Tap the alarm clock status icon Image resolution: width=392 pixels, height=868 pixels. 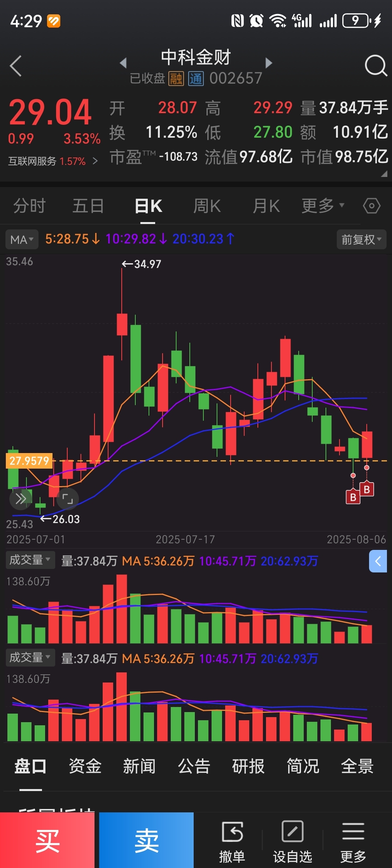pyautogui.click(x=256, y=21)
